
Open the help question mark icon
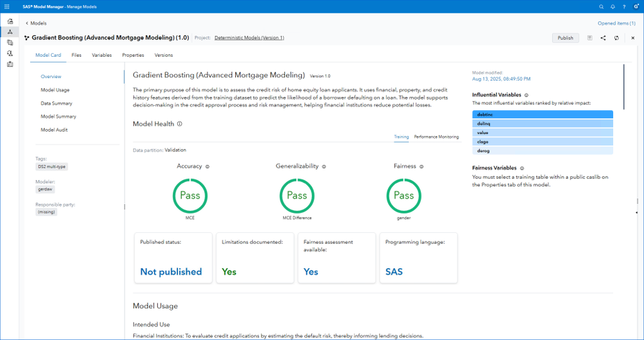coord(624,6)
